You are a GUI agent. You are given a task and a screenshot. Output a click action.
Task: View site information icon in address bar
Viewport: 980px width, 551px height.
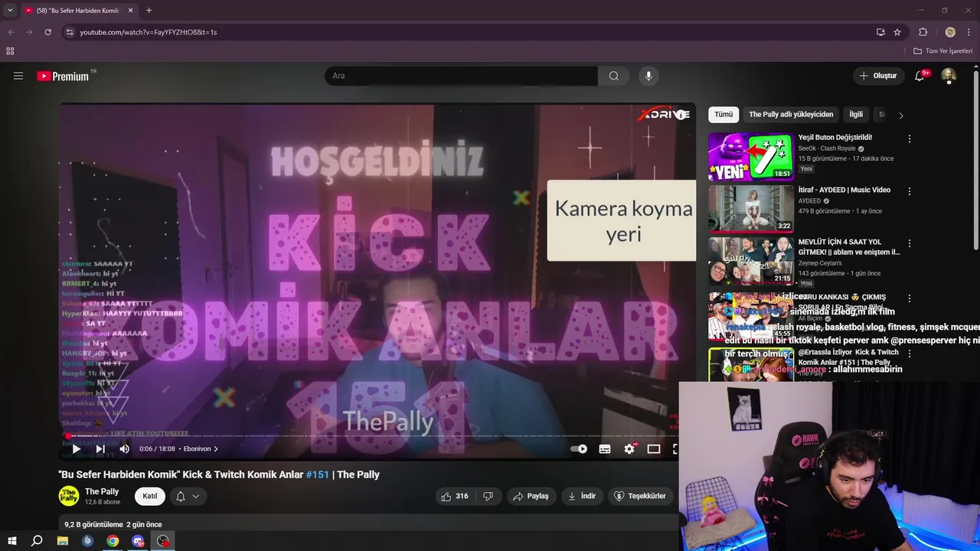(70, 32)
